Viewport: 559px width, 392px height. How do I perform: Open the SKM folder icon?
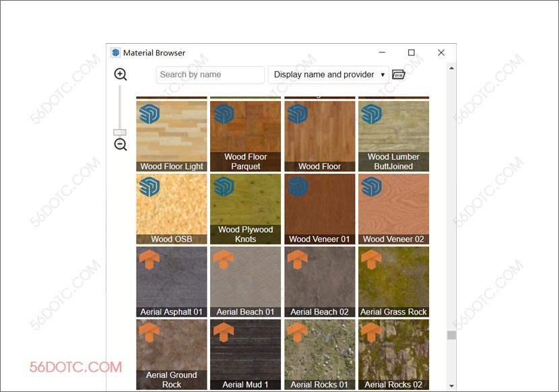pyautogui.click(x=399, y=74)
